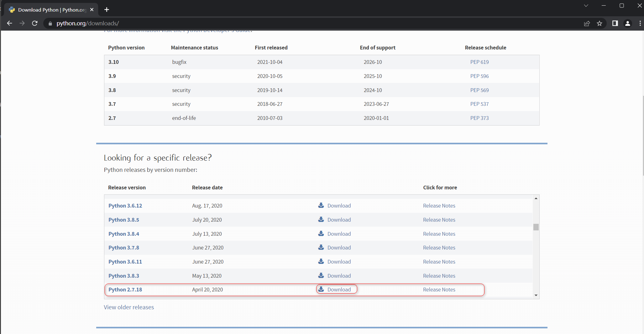
Task: Click download icon for Python 3.7.8
Action: coord(321,247)
